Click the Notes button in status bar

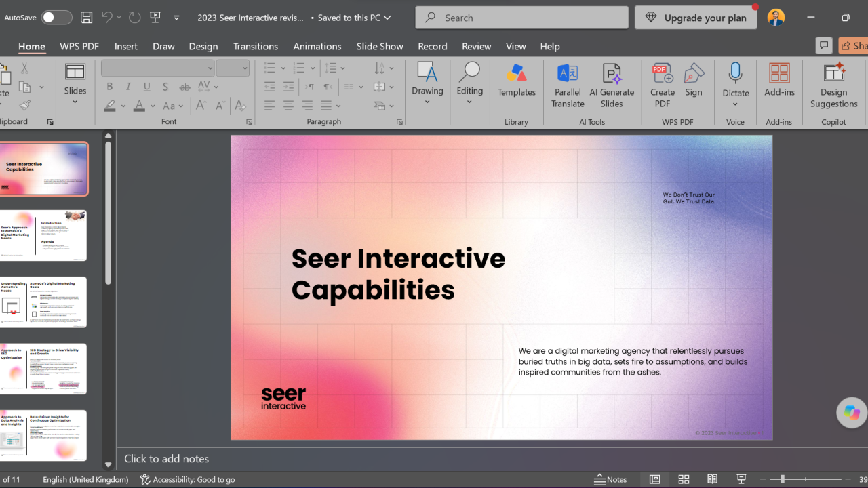(x=610, y=479)
